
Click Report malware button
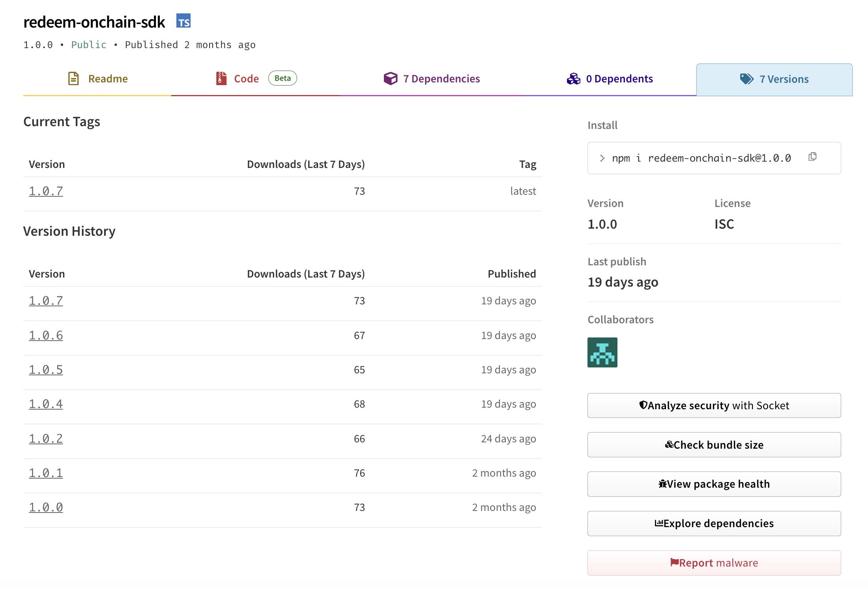pyautogui.click(x=714, y=563)
